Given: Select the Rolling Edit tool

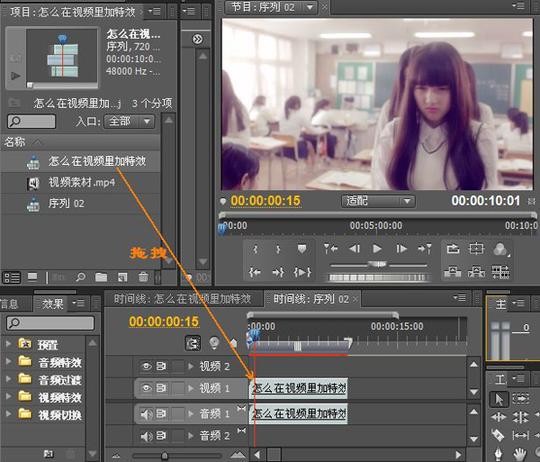Looking at the screenshot, I should pyautogui.click(x=521, y=417).
